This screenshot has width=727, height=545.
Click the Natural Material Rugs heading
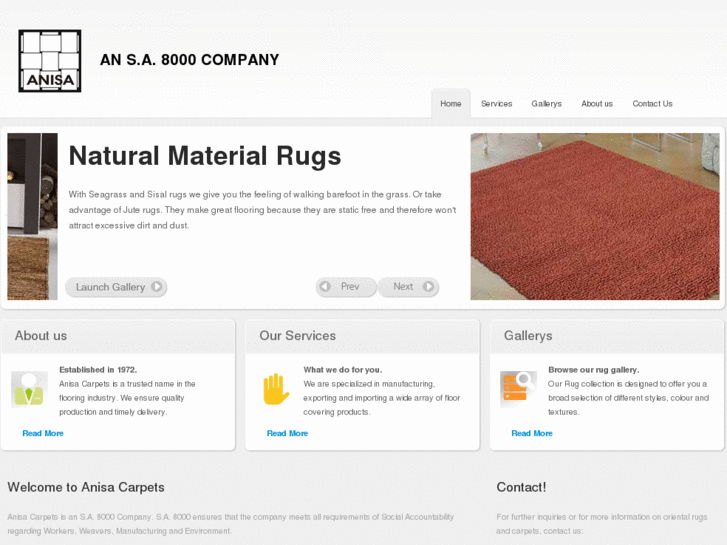pos(205,155)
